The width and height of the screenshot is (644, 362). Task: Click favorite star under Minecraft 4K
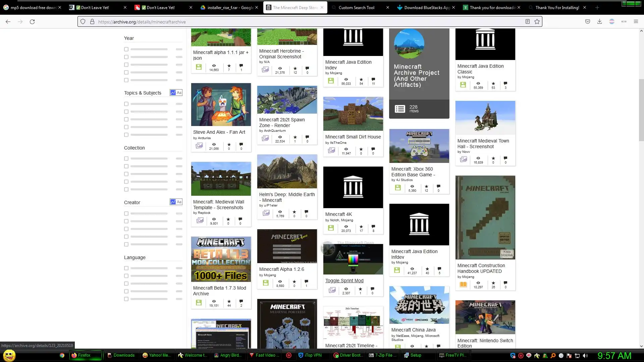tap(361, 227)
